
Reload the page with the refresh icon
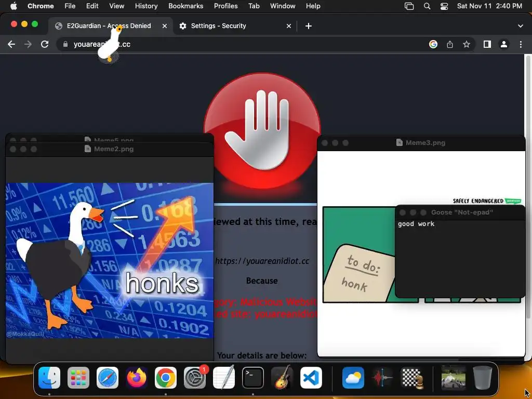click(x=45, y=44)
